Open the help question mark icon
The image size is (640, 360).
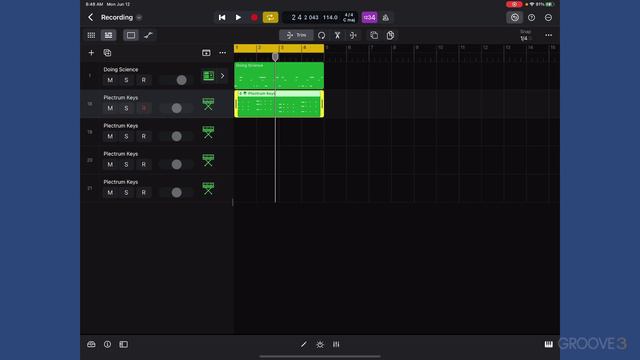click(531, 18)
